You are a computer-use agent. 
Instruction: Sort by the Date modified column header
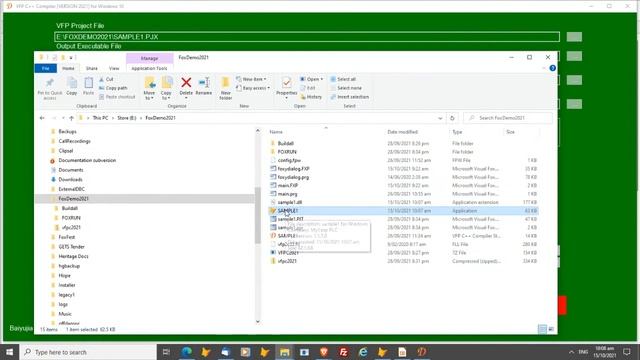click(x=402, y=132)
